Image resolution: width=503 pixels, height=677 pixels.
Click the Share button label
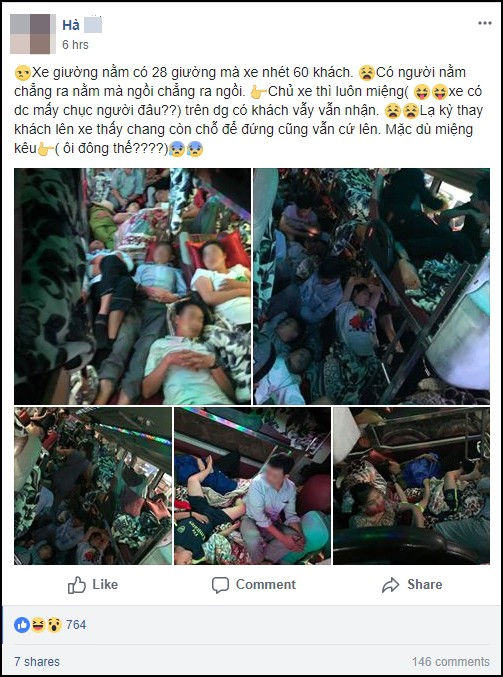click(424, 585)
